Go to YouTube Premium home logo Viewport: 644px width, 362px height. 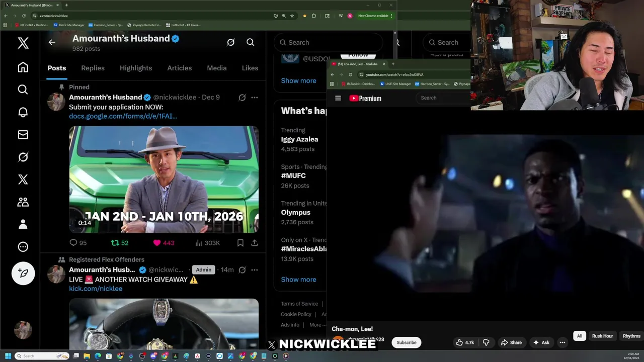[x=365, y=99]
